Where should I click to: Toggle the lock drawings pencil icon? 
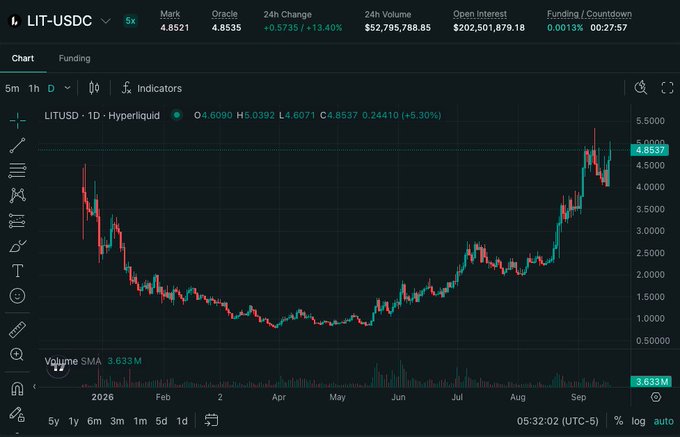(17, 414)
